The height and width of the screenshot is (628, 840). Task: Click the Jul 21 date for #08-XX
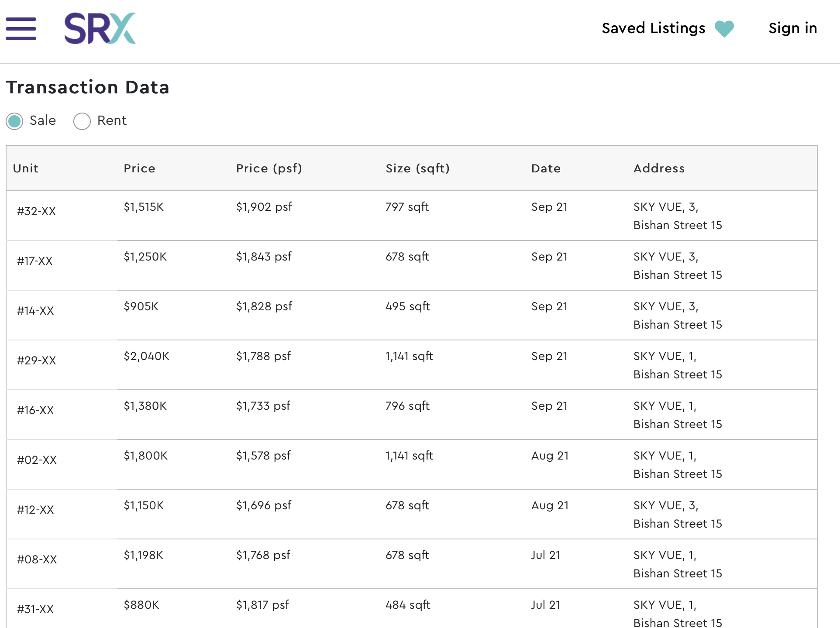[545, 555]
